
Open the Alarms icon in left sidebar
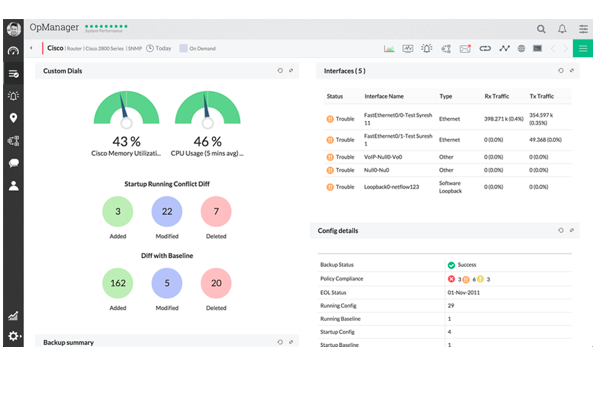click(x=13, y=95)
